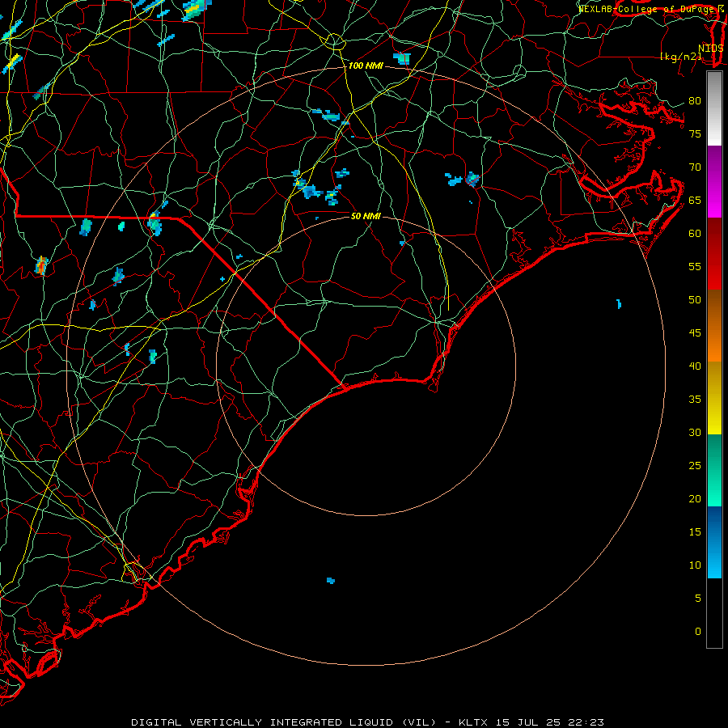Click the scale value 15

click(695, 532)
